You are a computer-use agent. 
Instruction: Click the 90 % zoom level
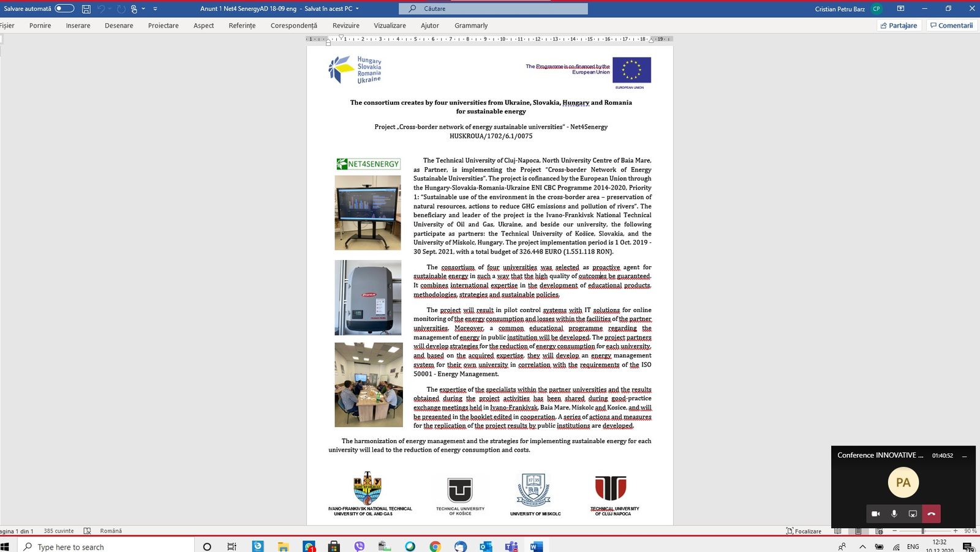970,531
